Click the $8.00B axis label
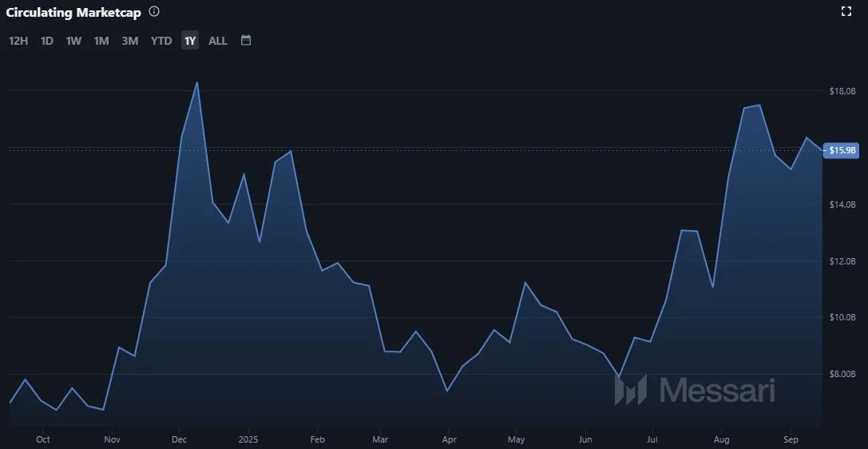The width and height of the screenshot is (868, 449). click(842, 374)
